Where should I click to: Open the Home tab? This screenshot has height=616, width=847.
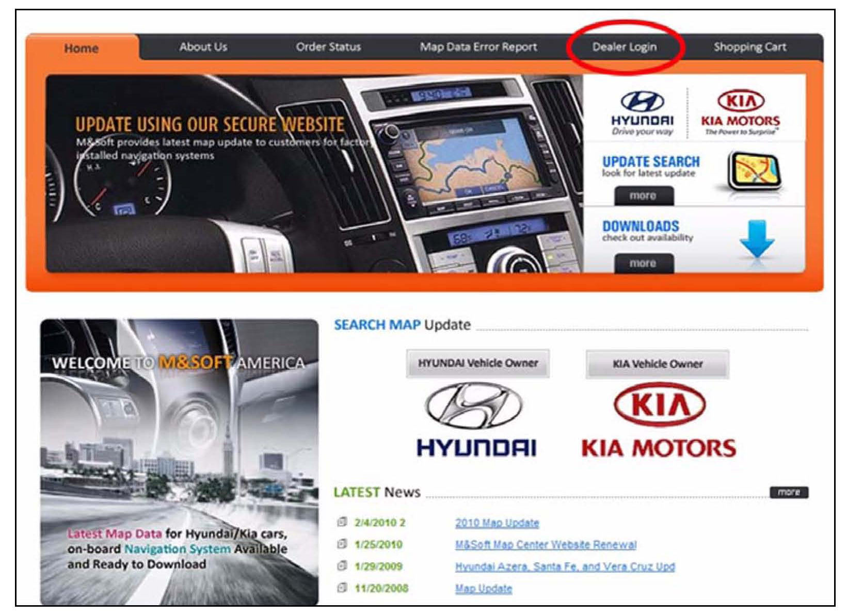81,48
